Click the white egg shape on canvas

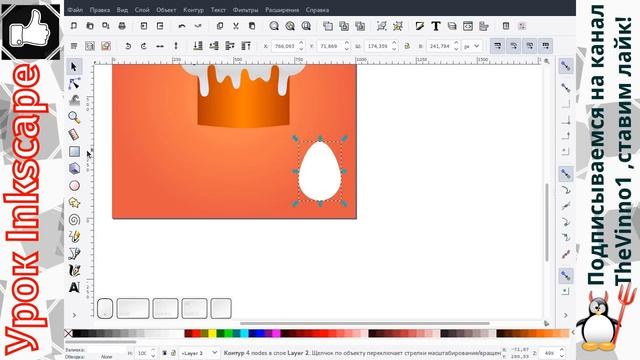coord(320,171)
